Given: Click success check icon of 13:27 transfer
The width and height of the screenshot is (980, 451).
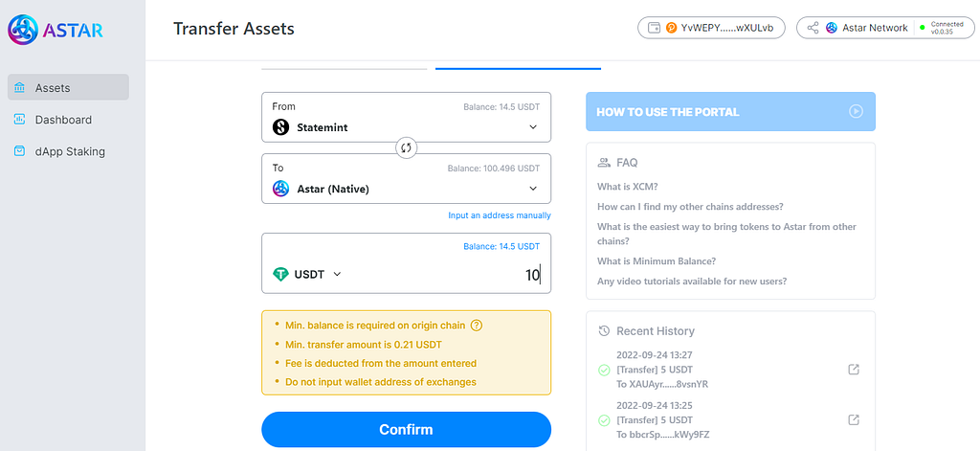Looking at the screenshot, I should pos(604,370).
